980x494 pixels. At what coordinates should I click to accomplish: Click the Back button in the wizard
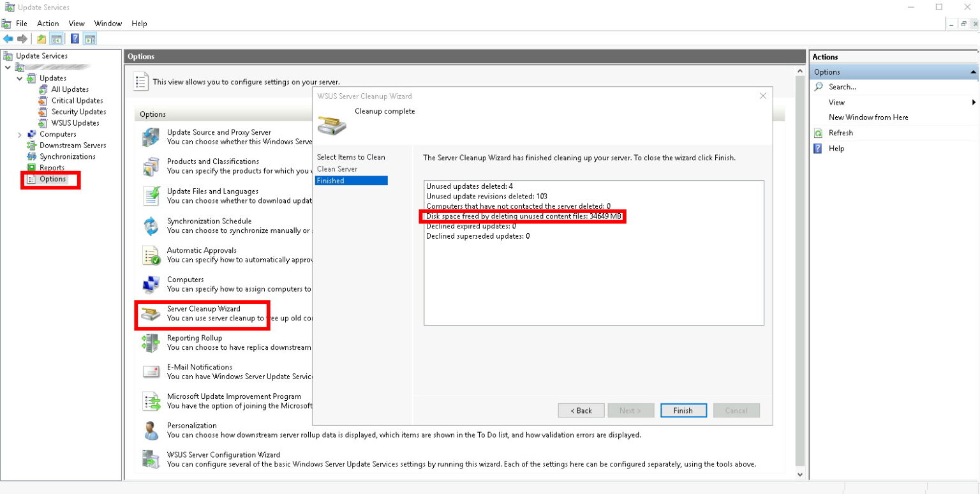click(581, 410)
